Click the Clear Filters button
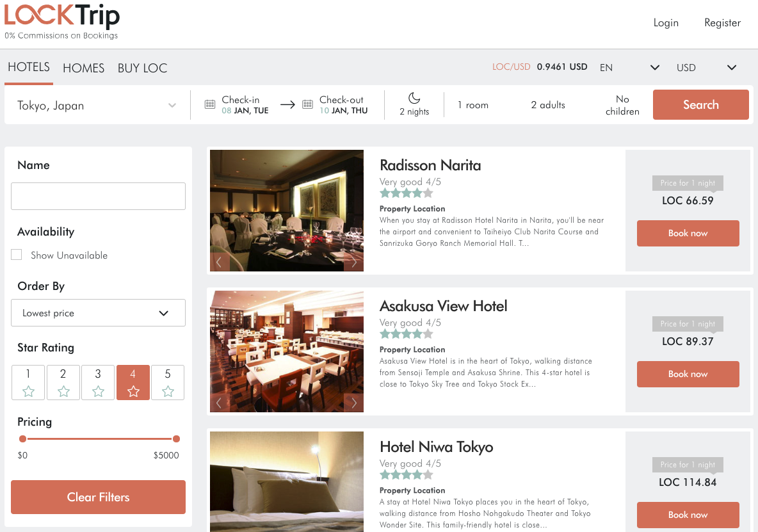This screenshot has height=532, width=758. [x=98, y=497]
